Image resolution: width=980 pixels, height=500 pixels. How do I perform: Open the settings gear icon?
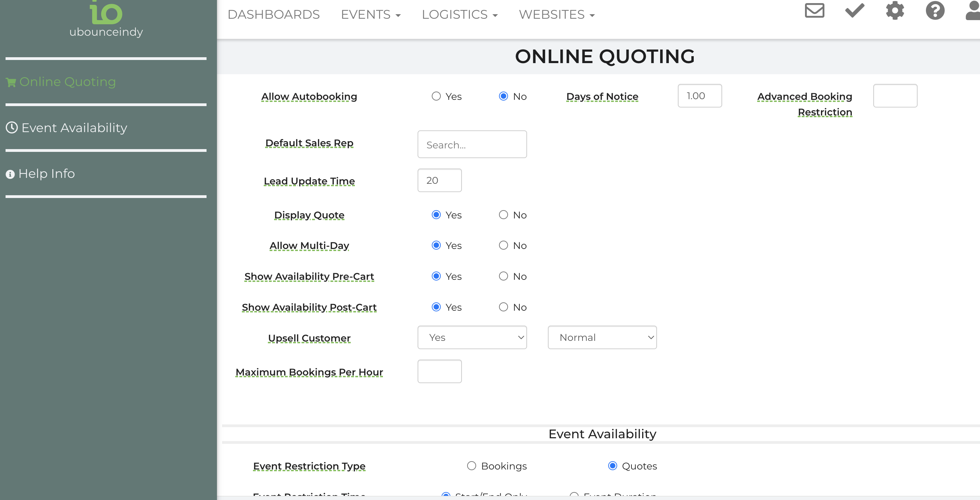point(895,10)
